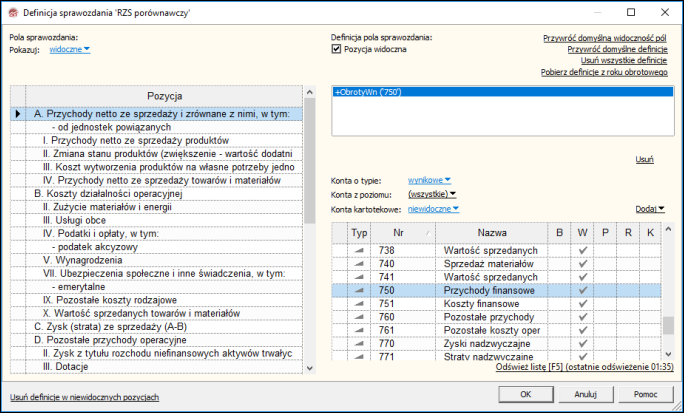Expand the 'niewidoczne' Konta kartotekowe dropdown

(433, 209)
